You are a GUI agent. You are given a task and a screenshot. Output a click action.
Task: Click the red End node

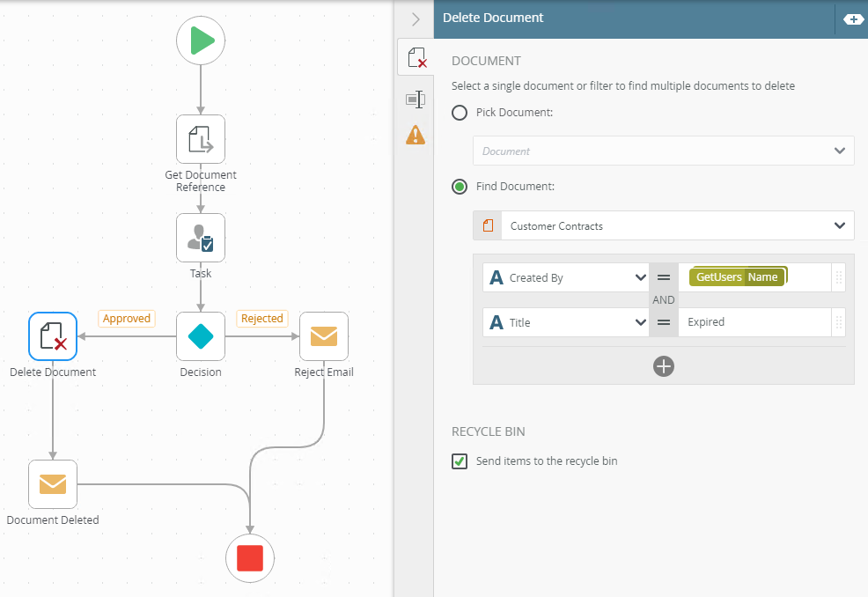tap(250, 557)
